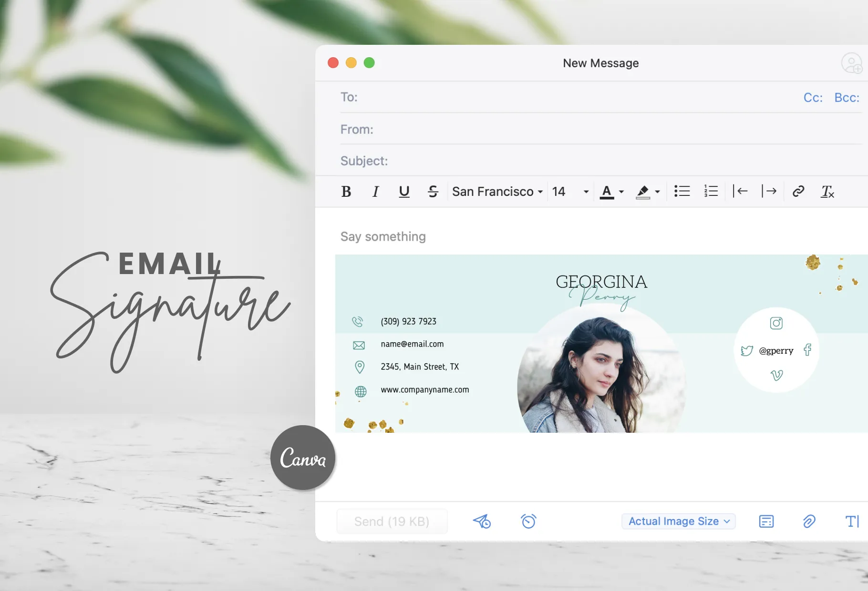The width and height of the screenshot is (868, 591).
Task: Open the San Francisco font dropdown
Action: pos(496,191)
